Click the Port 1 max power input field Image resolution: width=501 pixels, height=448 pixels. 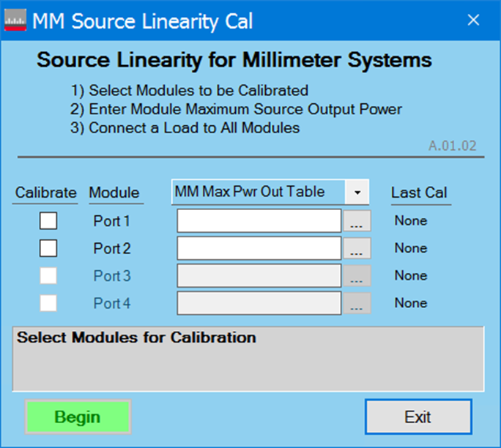click(x=259, y=220)
